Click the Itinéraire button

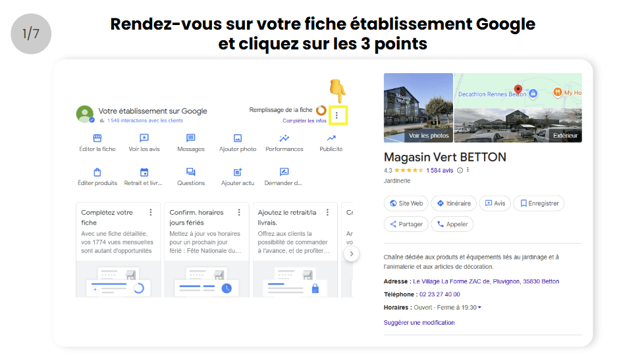454,204
